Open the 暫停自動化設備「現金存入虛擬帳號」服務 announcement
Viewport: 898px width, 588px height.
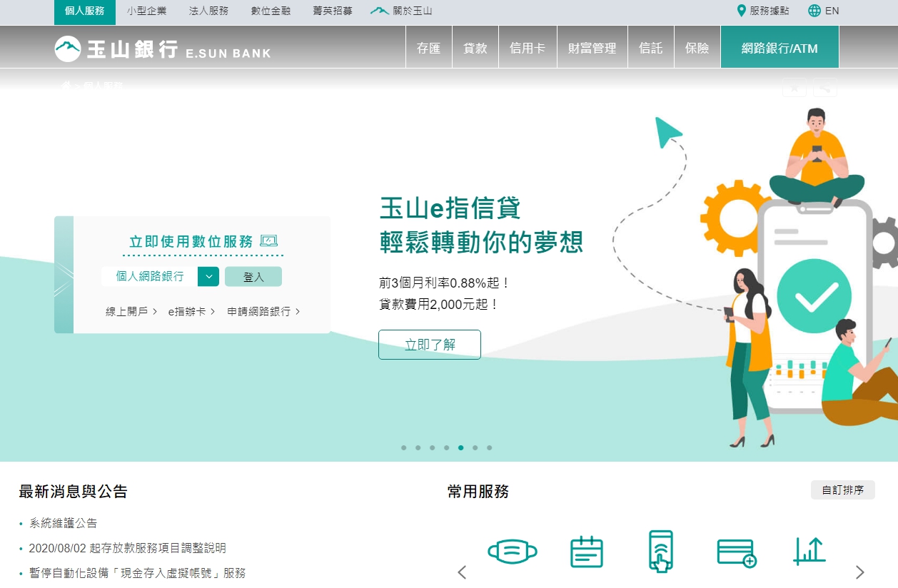pos(137,573)
